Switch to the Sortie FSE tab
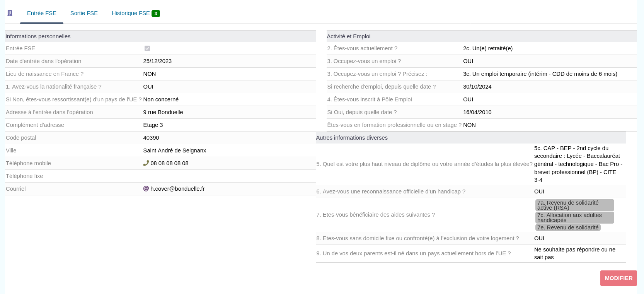644x294 pixels. [x=84, y=13]
